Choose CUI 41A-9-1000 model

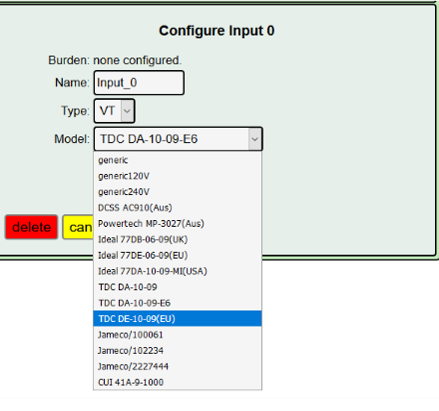[x=177, y=382]
